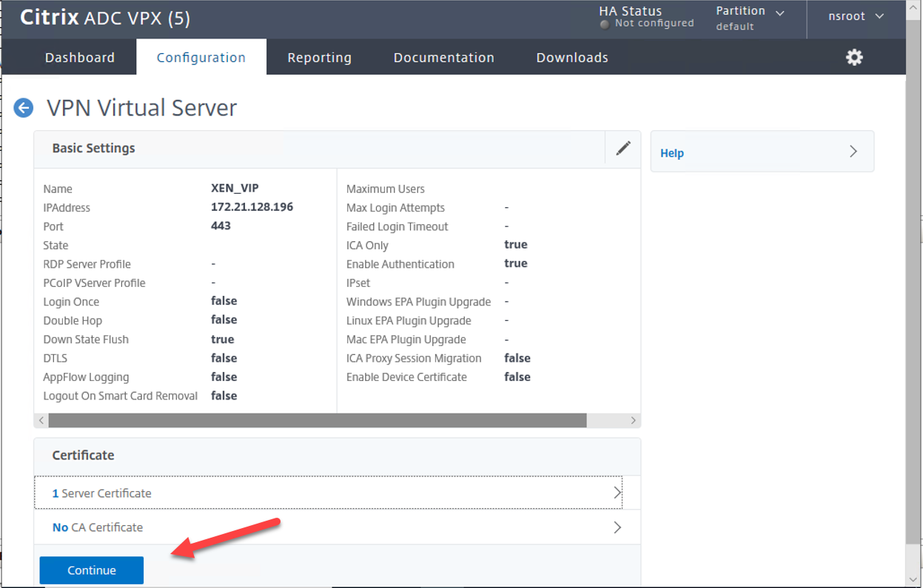Click the port value 443
Screen dimensions: 923x588
(221, 226)
